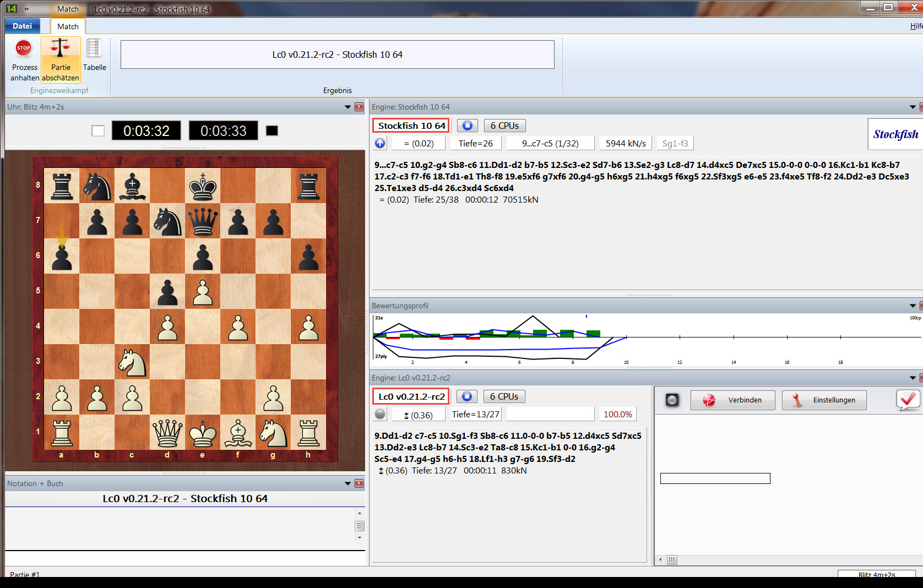Click notation scrollbar down arrow

point(360,538)
